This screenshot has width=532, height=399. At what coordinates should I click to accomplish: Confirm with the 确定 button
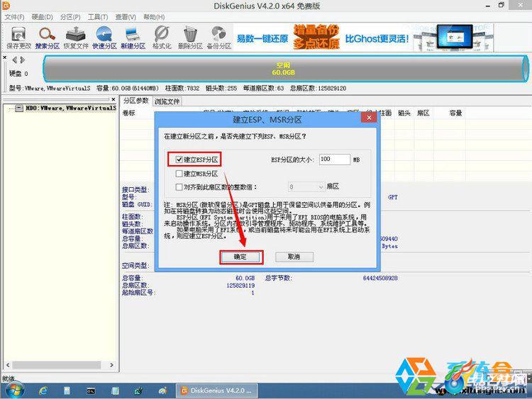coord(240,257)
